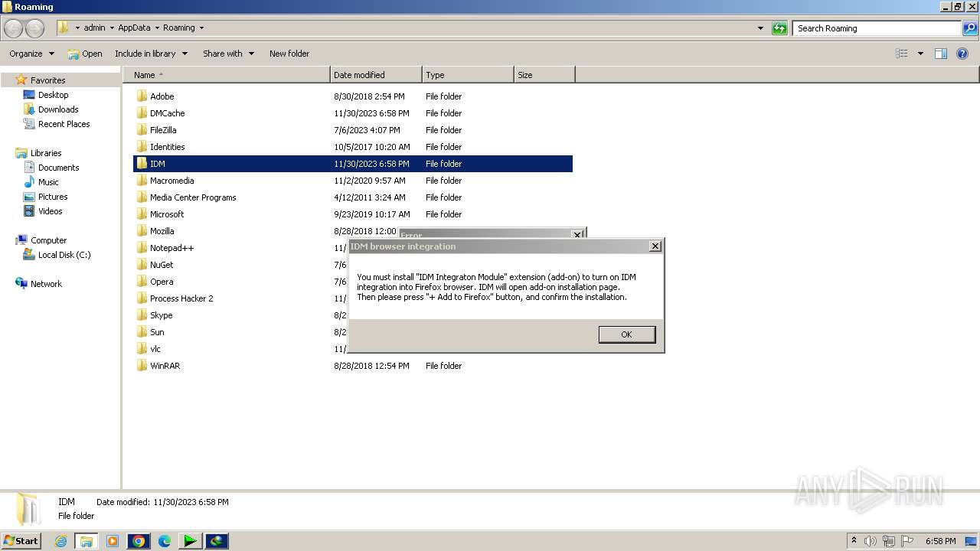
Task: Open address bar history dropdown
Action: 760,28
